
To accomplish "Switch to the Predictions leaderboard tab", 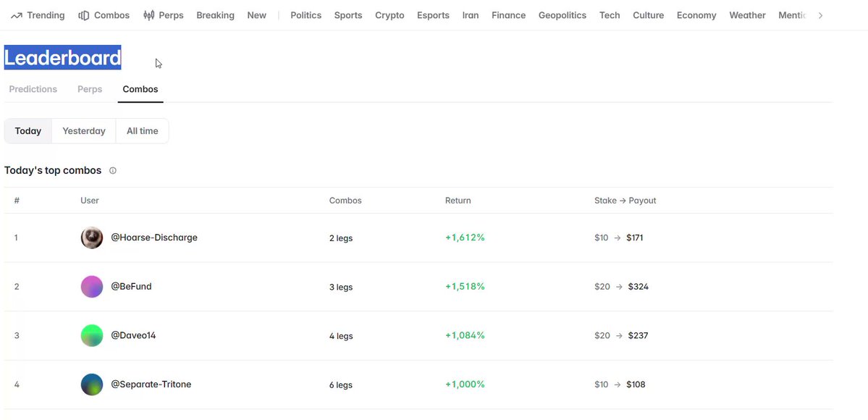I will pos(33,89).
